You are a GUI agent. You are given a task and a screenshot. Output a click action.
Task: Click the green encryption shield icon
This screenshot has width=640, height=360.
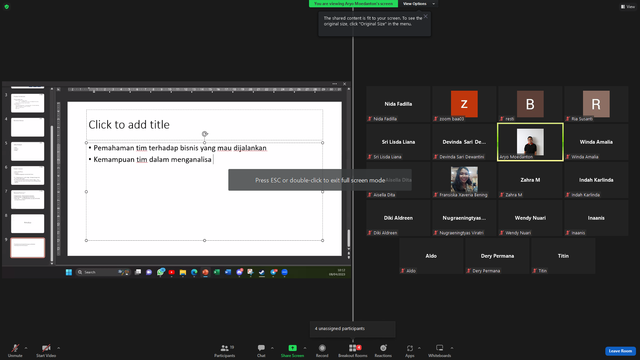tap(7, 7)
